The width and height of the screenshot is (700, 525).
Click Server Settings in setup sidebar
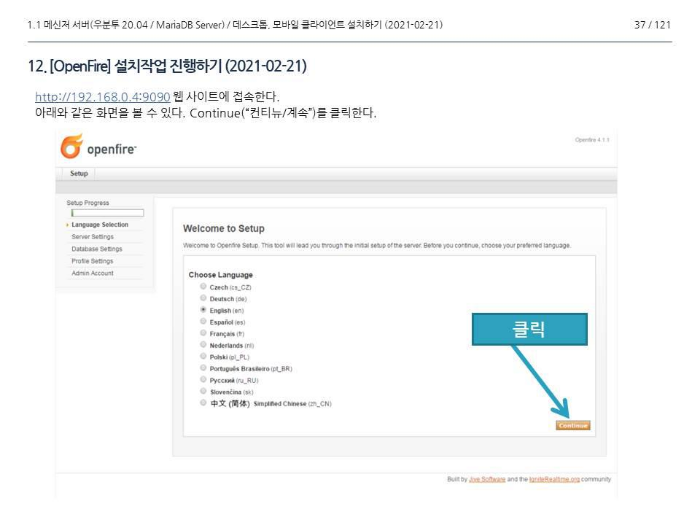point(92,237)
